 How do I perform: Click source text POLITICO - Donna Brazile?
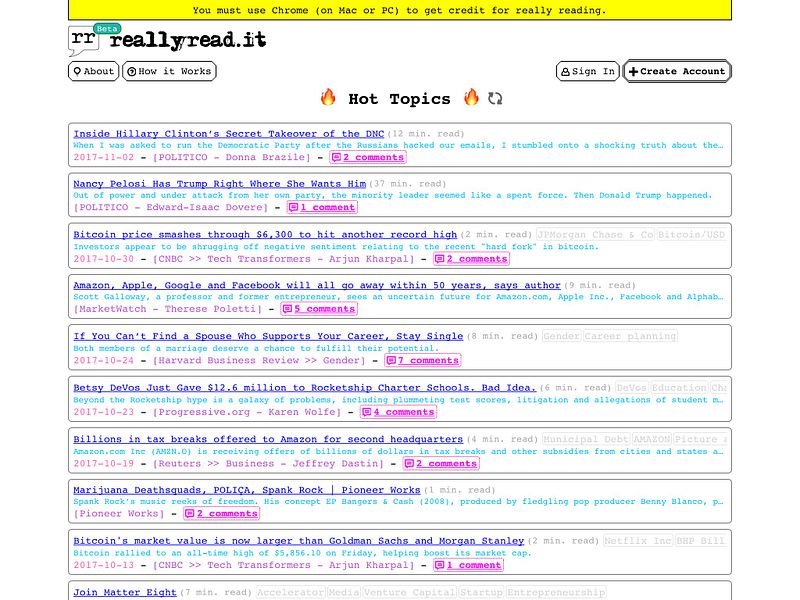click(x=232, y=157)
